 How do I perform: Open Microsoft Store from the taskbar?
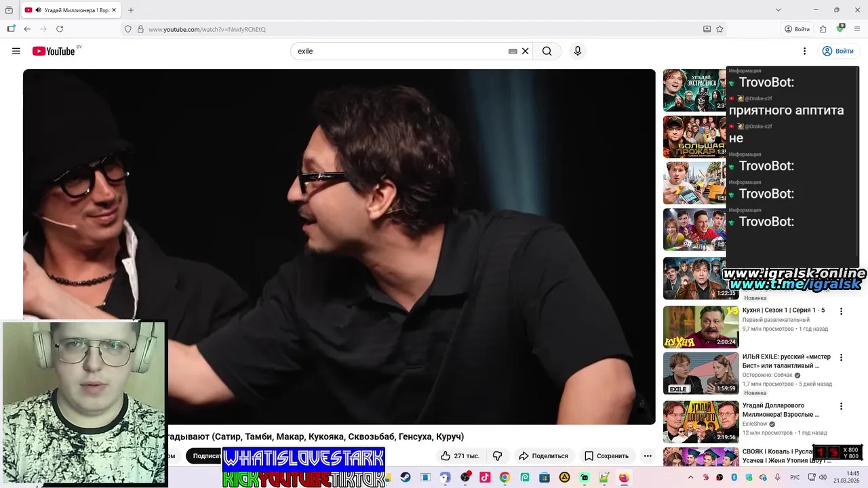coord(545,477)
